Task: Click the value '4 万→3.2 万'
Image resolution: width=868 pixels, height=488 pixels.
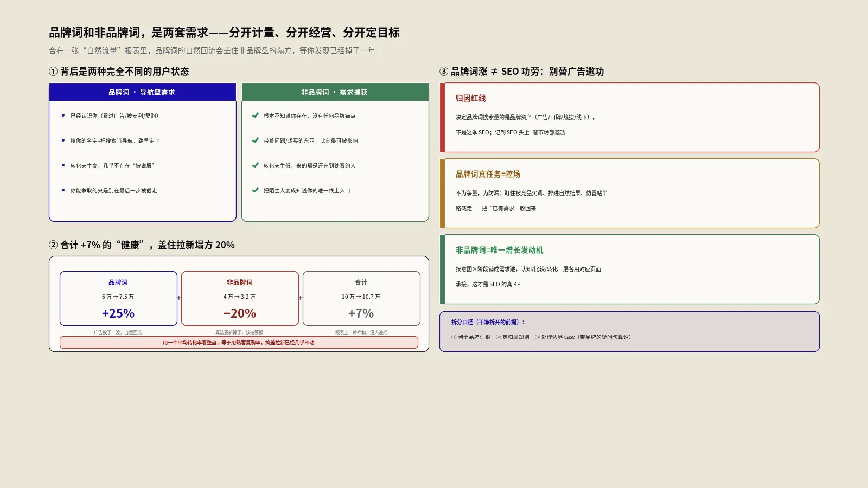Action: [240, 297]
